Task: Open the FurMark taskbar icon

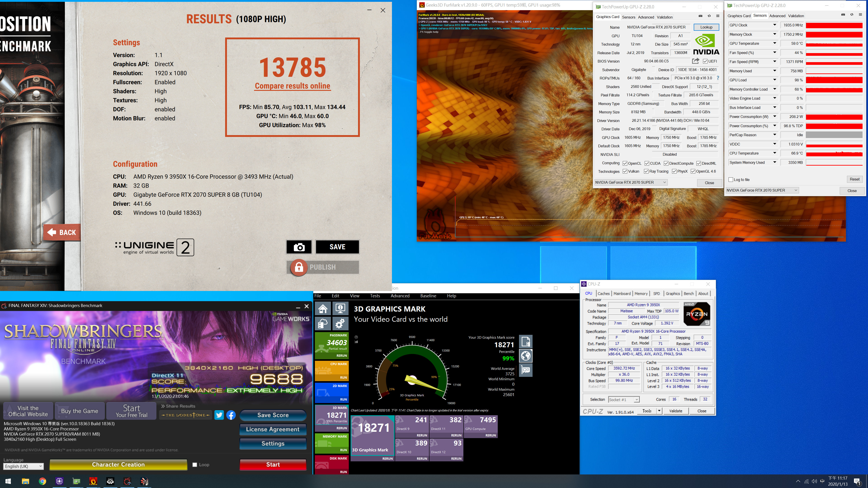Action: point(93,481)
